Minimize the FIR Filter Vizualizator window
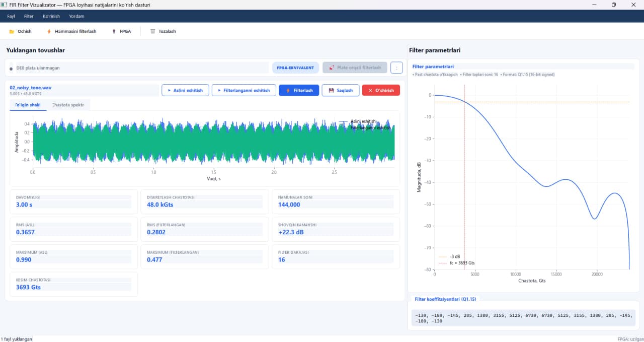Viewport: 644px width, 342px height. pos(595,5)
